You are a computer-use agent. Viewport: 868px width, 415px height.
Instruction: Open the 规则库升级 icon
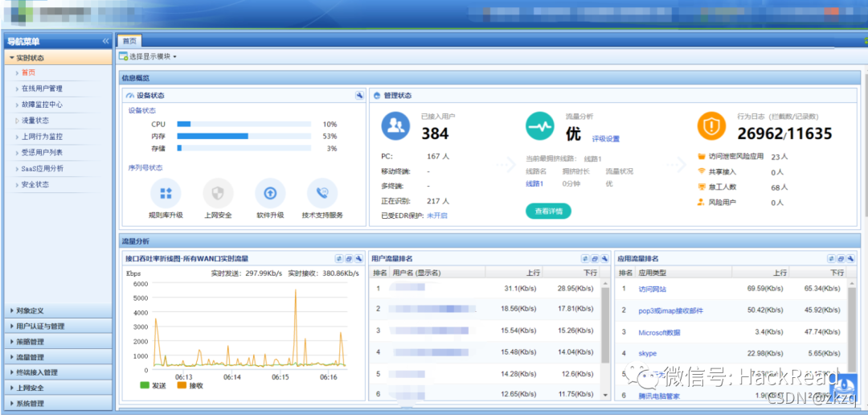(166, 193)
